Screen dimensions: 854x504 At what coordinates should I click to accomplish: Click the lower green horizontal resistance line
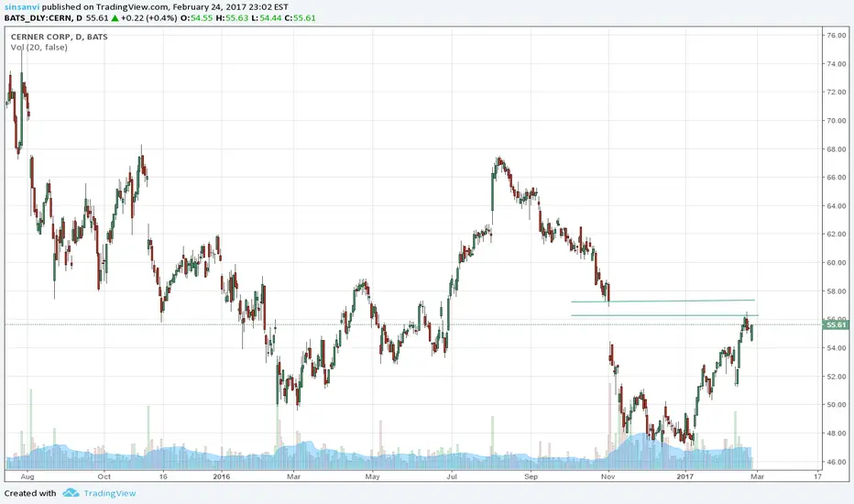pos(664,315)
